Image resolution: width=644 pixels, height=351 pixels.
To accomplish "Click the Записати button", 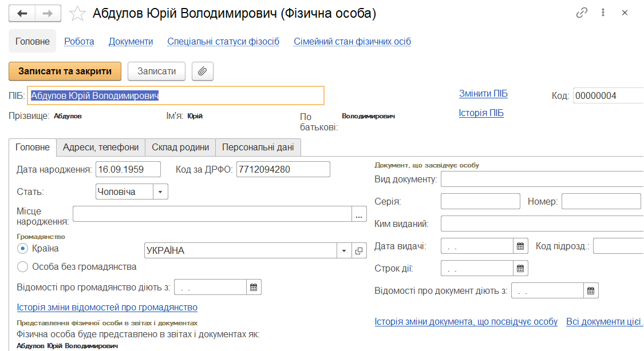I will (156, 71).
